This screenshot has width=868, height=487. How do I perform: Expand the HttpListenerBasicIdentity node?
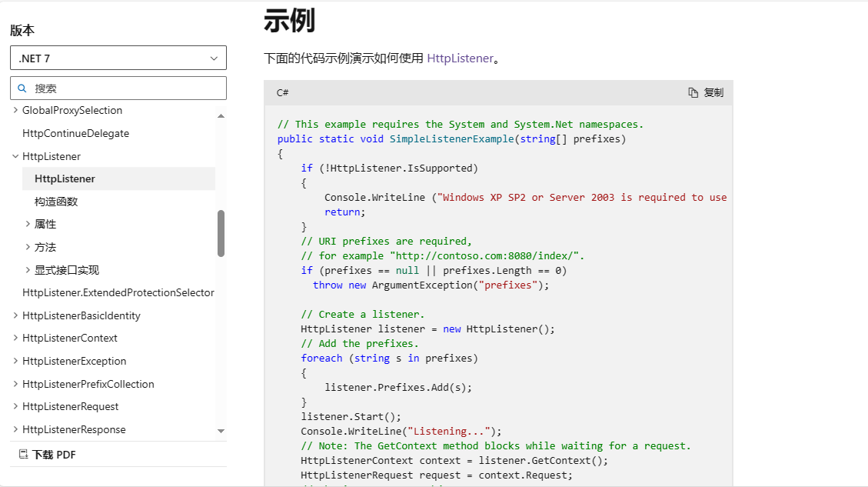[15, 315]
